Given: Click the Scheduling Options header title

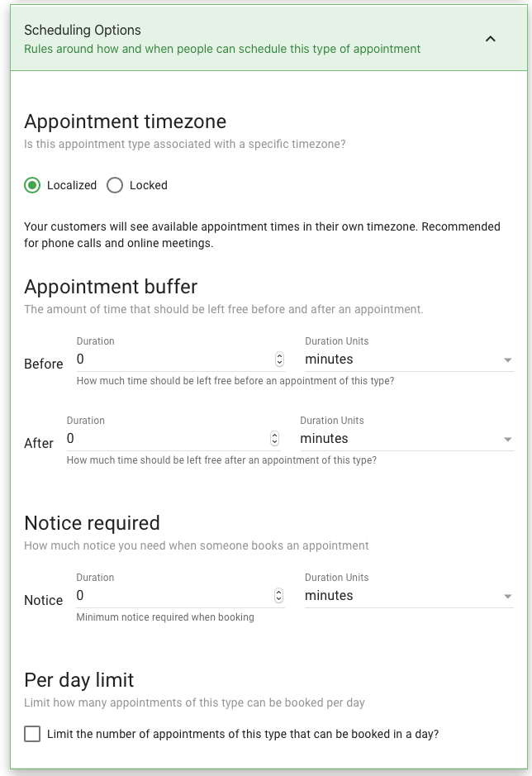Looking at the screenshot, I should pyautogui.click(x=83, y=31).
